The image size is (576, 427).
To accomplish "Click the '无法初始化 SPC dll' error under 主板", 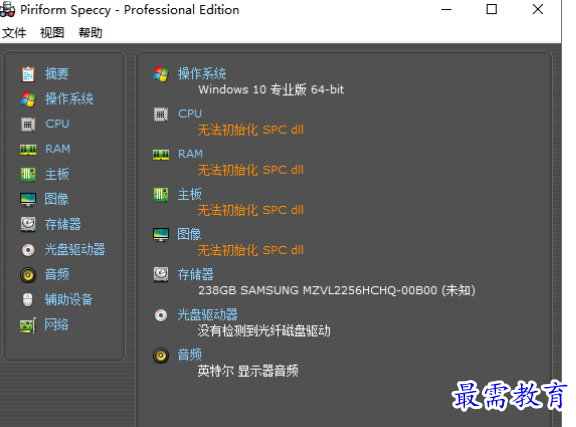I will click(251, 210).
